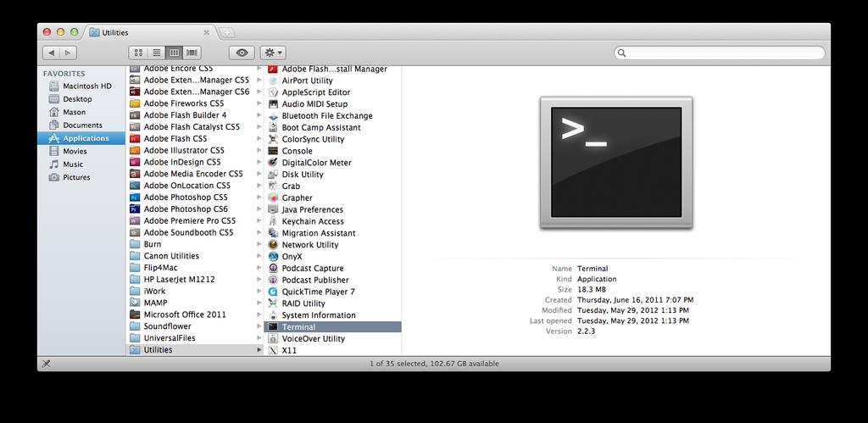This screenshot has width=868, height=423.
Task: Expand the Microsoft Office 2011 arrow
Action: (259, 314)
